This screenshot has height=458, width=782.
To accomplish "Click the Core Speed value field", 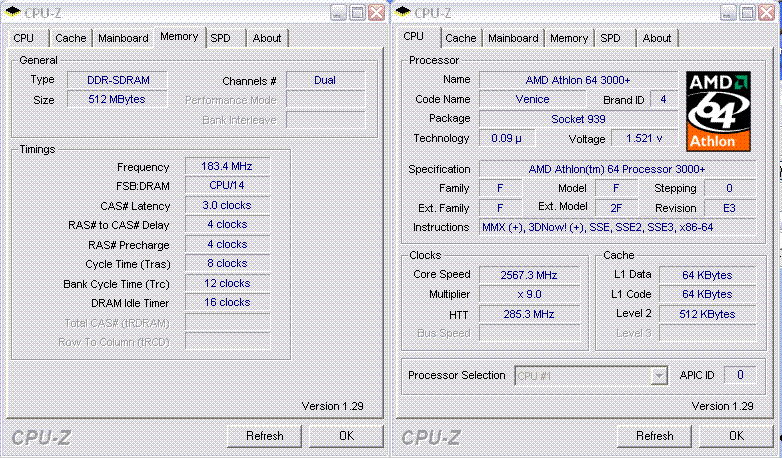I will tap(529, 275).
